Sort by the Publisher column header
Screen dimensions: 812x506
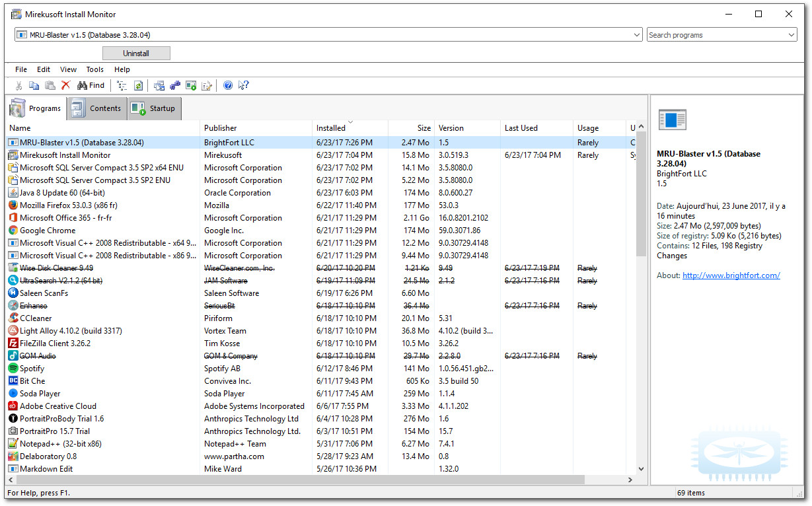[x=256, y=128]
